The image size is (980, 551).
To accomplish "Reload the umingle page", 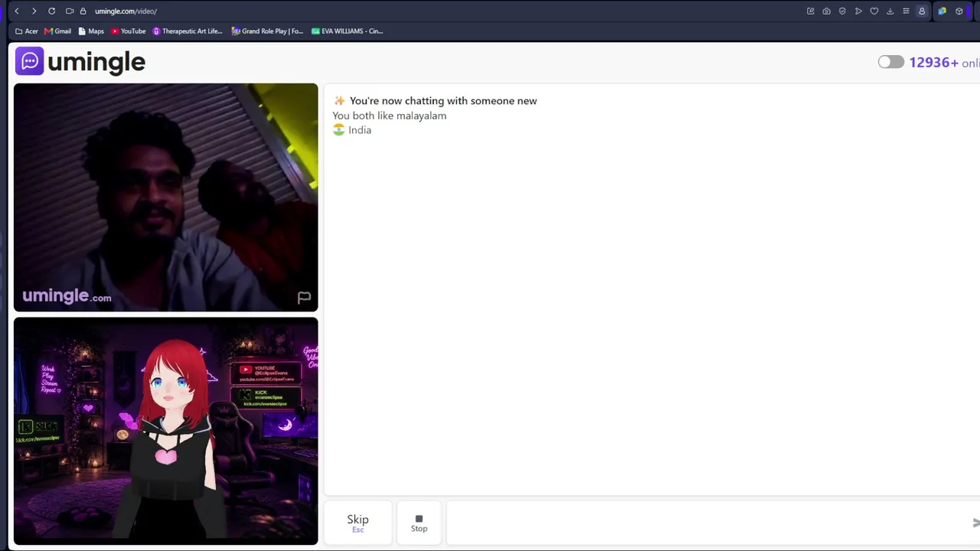I will point(51,11).
